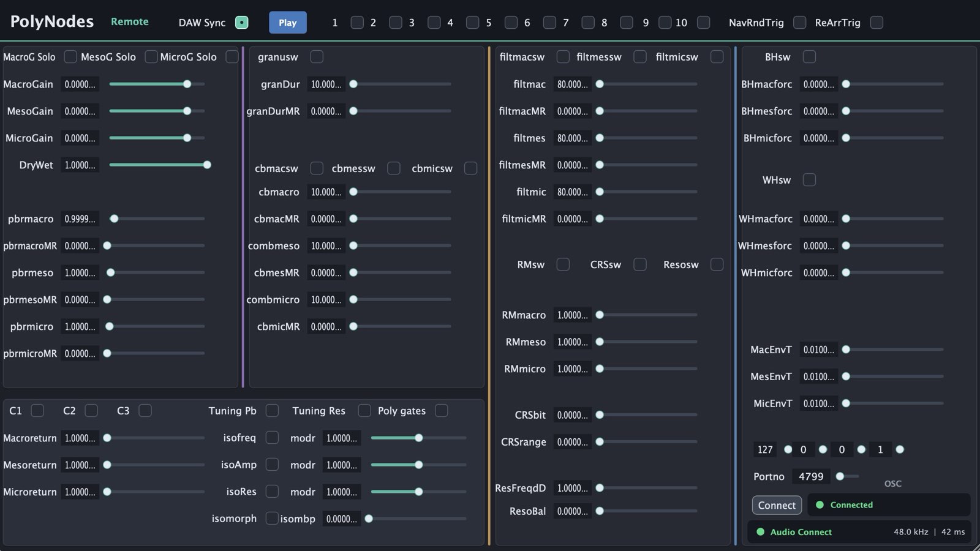
Task: Enable the C3 checkbox
Action: pyautogui.click(x=145, y=411)
